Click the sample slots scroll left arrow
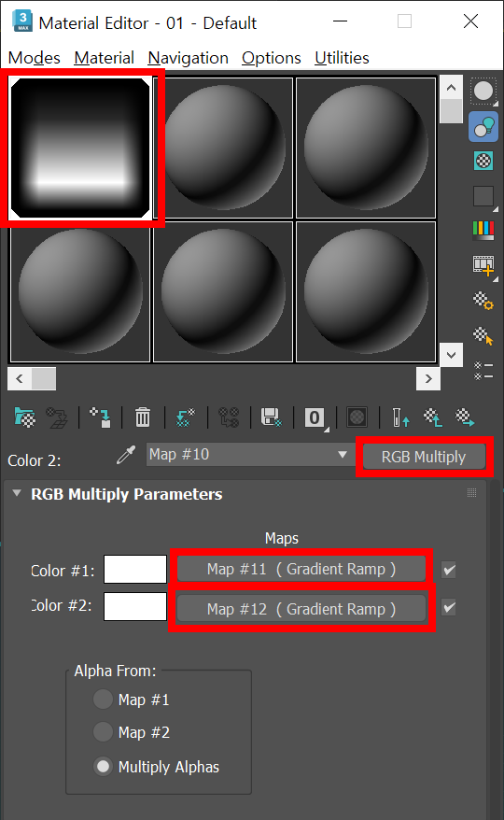 point(20,378)
